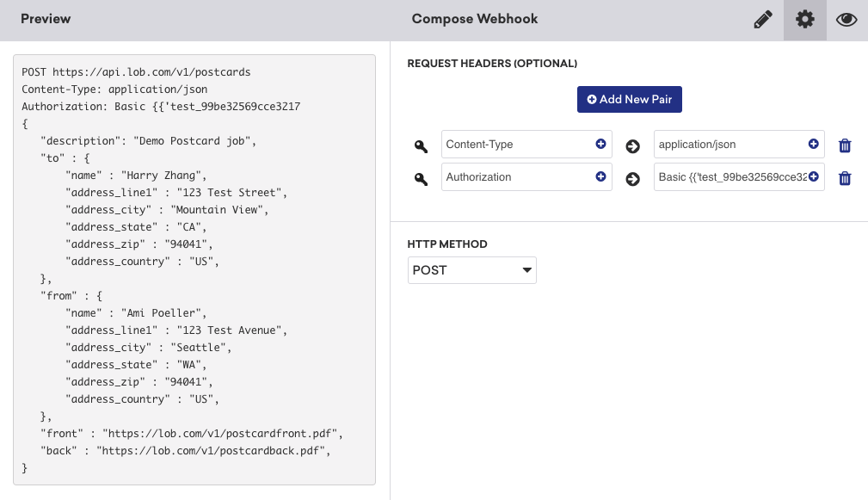Delete the Authorization header pair
Screen dimensions: 868x500
[845, 178]
